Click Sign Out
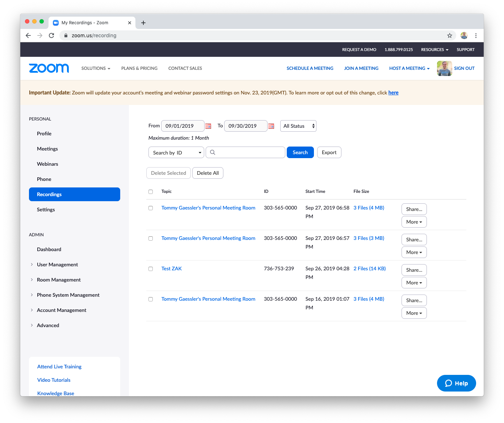This screenshot has width=504, height=423. (464, 68)
